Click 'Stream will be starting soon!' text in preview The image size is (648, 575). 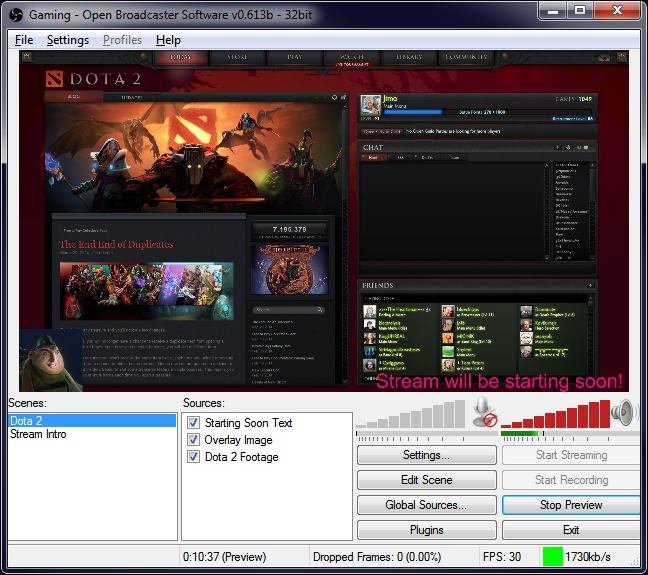(499, 381)
